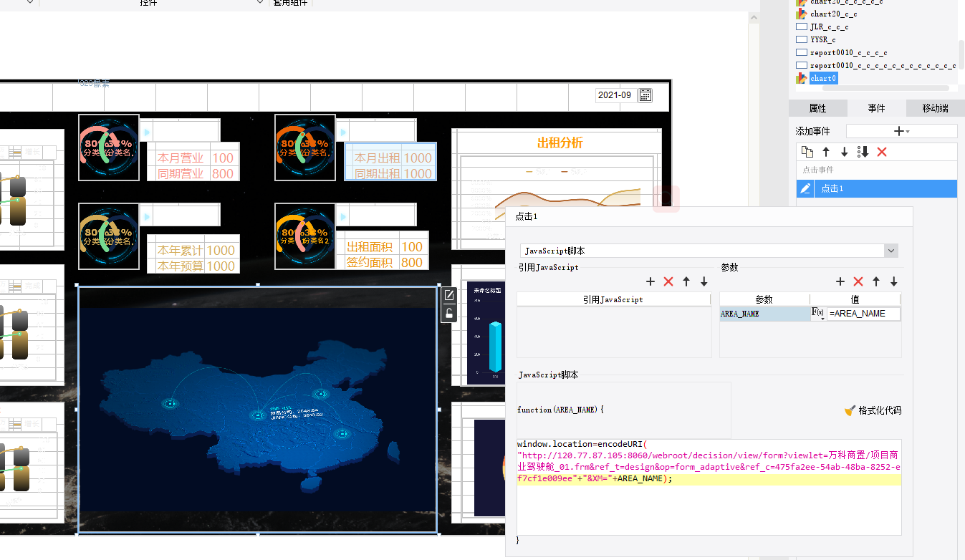The image size is (965, 560).
Task: Switch to 属性 tab
Action: coord(817,108)
